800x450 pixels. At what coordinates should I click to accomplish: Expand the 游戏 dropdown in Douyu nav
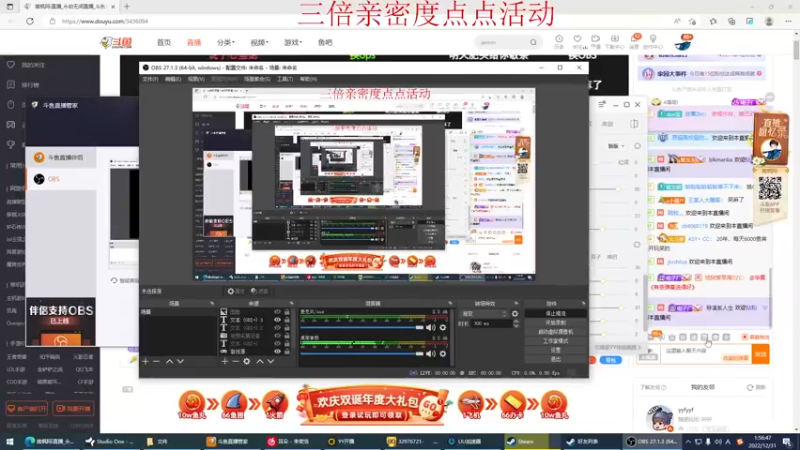pos(293,42)
